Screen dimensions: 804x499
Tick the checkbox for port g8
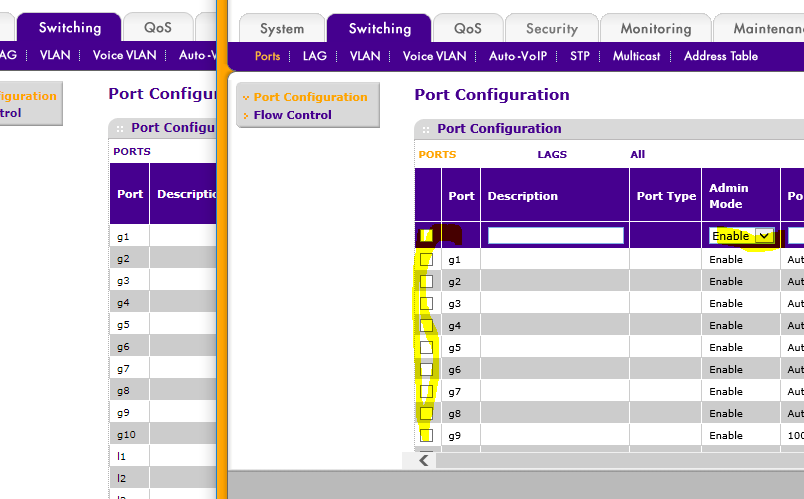coord(426,413)
